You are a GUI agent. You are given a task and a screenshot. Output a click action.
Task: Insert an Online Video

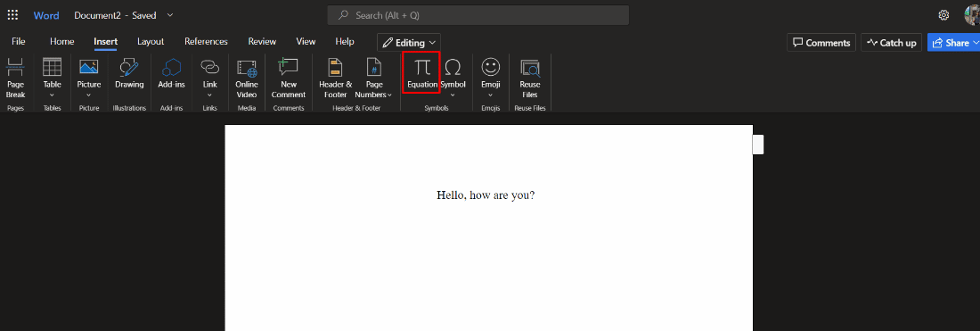pos(247,78)
